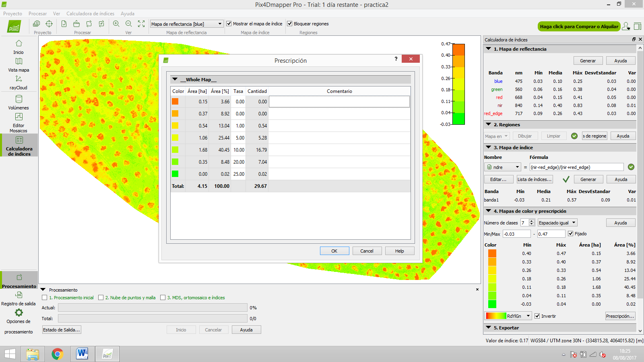This screenshot has height=362, width=644.
Task: Click the Windows Start button
Action: click(10, 354)
